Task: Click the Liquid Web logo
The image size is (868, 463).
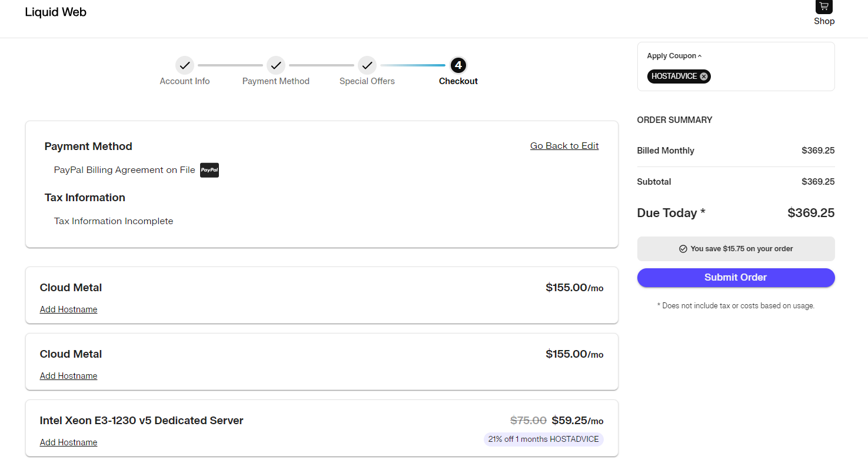Action: coord(56,12)
